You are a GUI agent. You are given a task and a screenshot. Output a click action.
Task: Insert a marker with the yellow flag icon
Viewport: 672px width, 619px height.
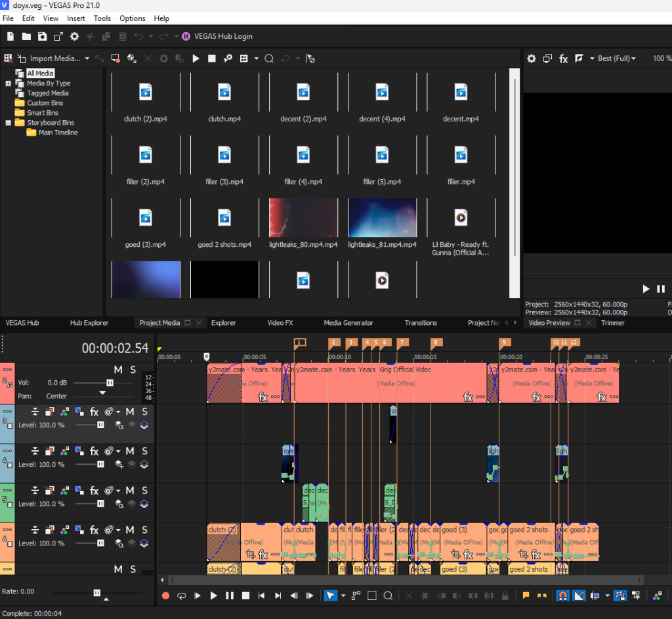pos(526,595)
